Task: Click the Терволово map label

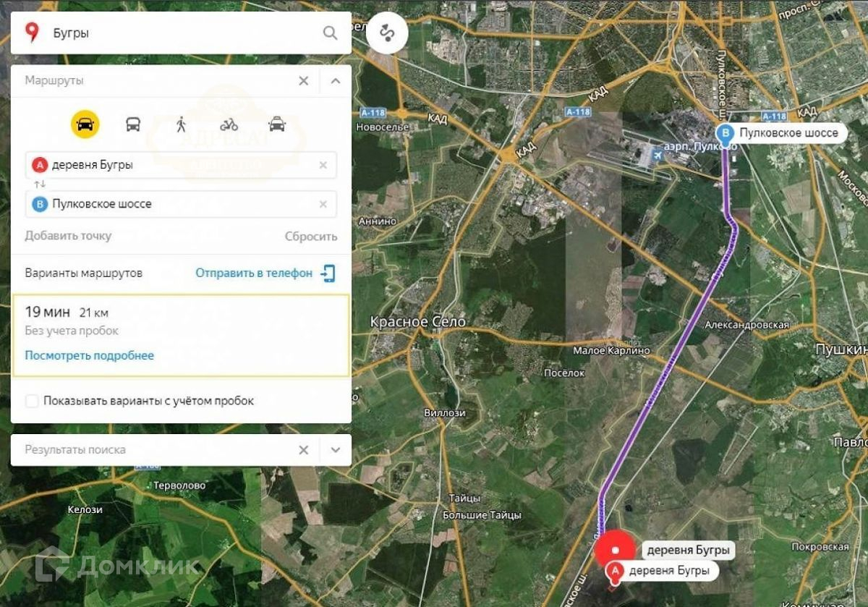Action: [179, 485]
